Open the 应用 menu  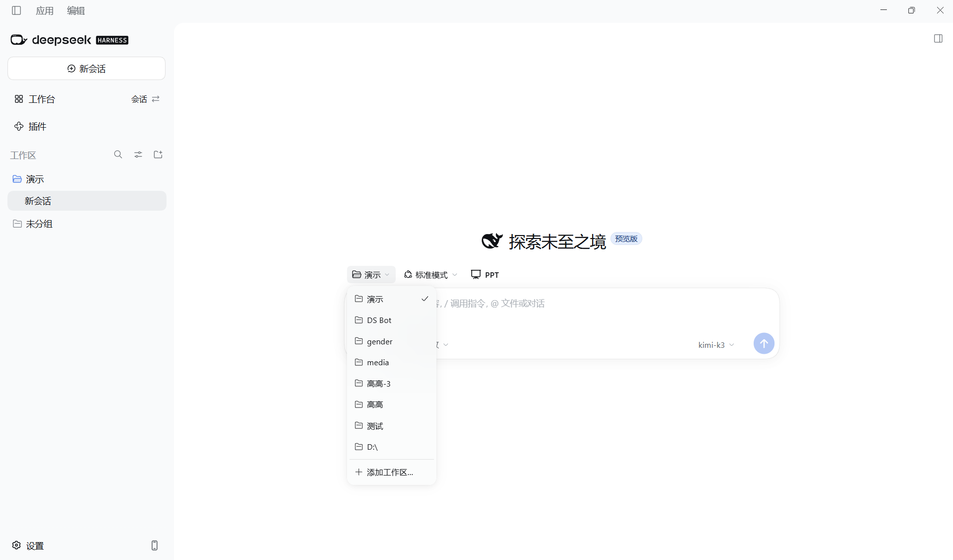tap(45, 10)
